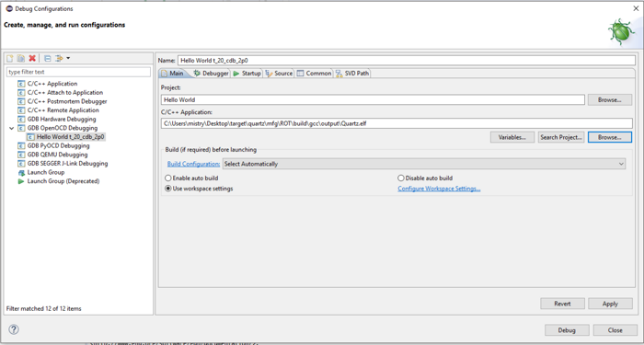Click the Filter launch configurations icon
The width and height of the screenshot is (644, 345).
point(59,58)
